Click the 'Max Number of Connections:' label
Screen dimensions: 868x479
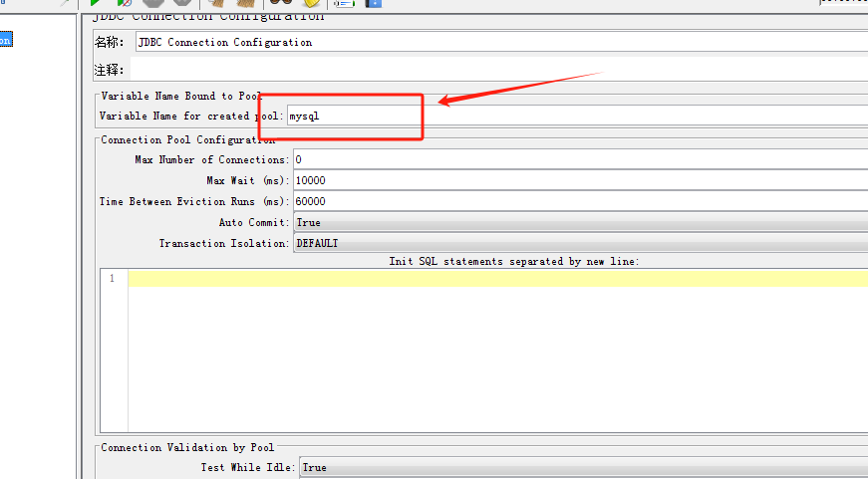click(212, 160)
